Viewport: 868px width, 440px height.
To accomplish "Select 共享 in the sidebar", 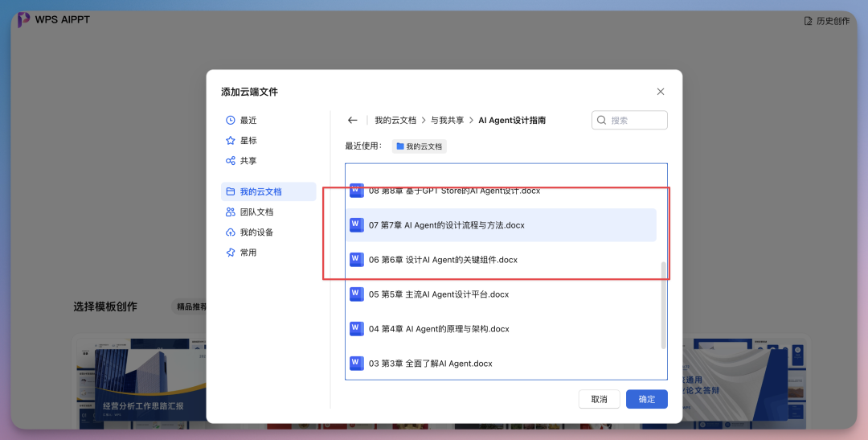I will click(x=268, y=161).
